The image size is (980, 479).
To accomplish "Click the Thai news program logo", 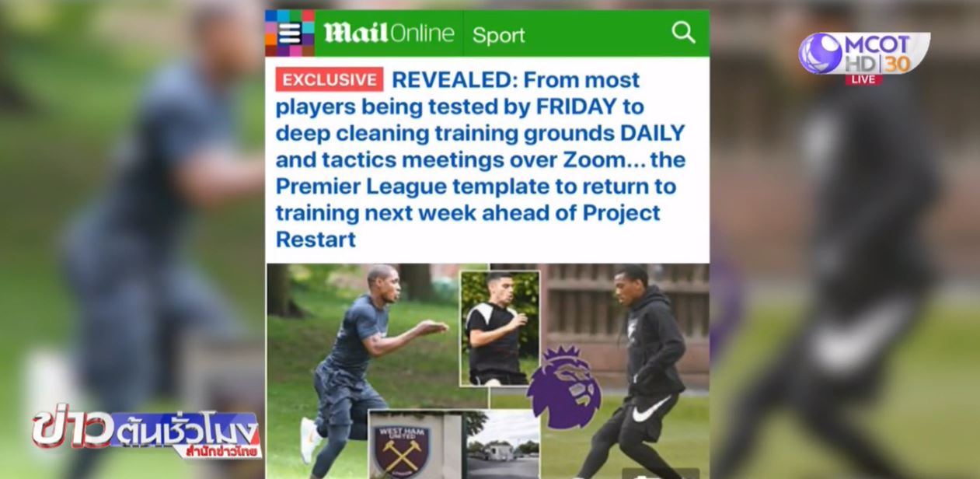I will 146,433.
